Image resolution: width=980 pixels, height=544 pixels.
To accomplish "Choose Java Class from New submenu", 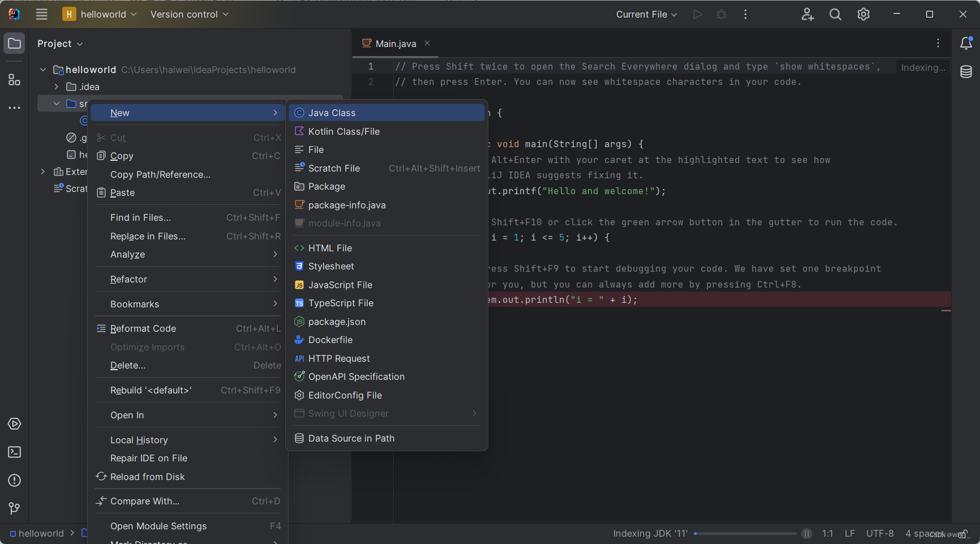I will tap(386, 113).
